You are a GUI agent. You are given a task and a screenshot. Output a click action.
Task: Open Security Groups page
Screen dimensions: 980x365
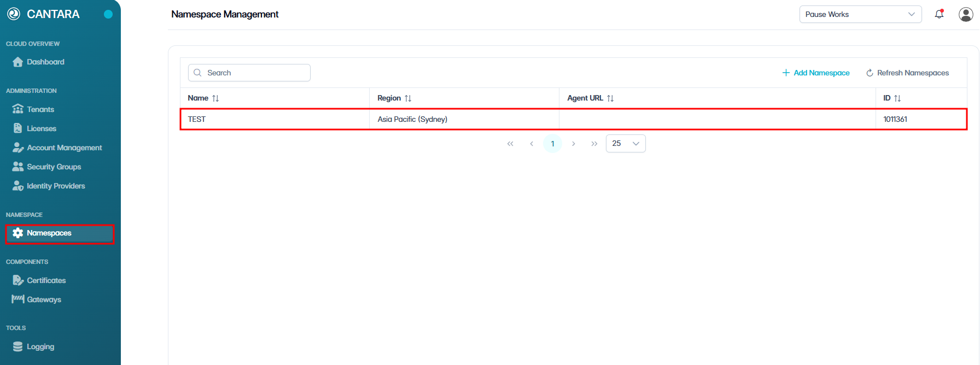(54, 167)
